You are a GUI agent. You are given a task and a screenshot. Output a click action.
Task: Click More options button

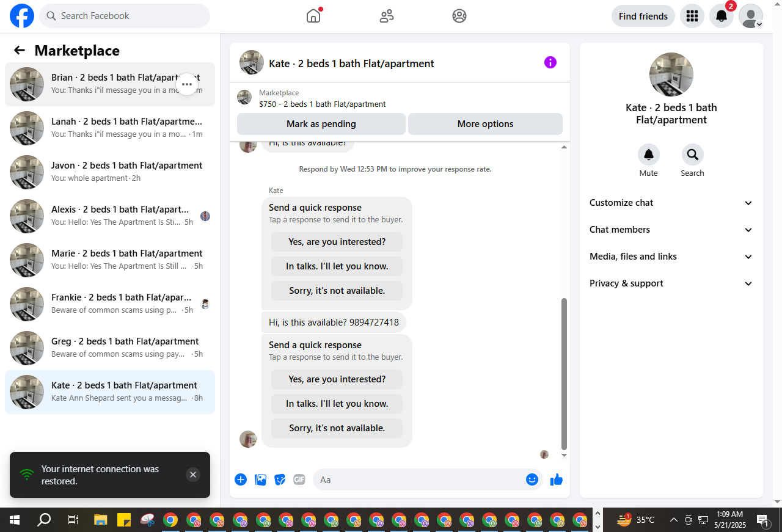point(485,124)
